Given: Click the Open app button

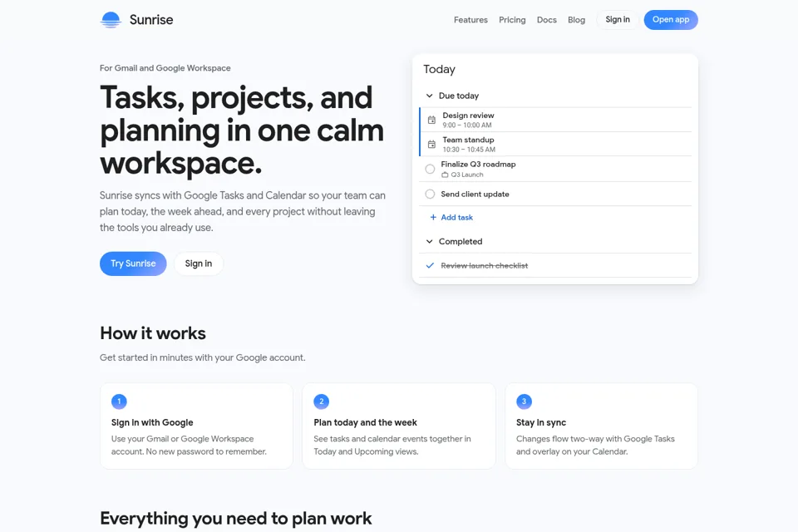Looking at the screenshot, I should 671,20.
